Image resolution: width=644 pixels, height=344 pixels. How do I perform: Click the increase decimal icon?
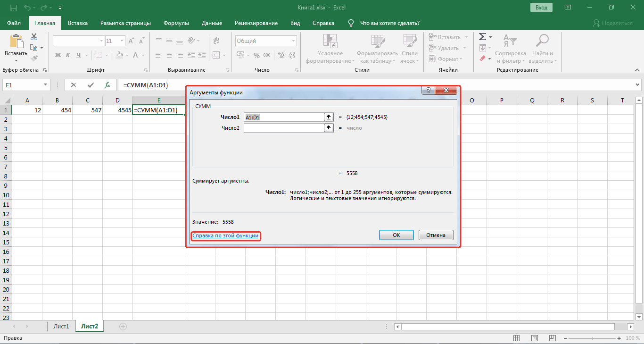[x=281, y=55]
